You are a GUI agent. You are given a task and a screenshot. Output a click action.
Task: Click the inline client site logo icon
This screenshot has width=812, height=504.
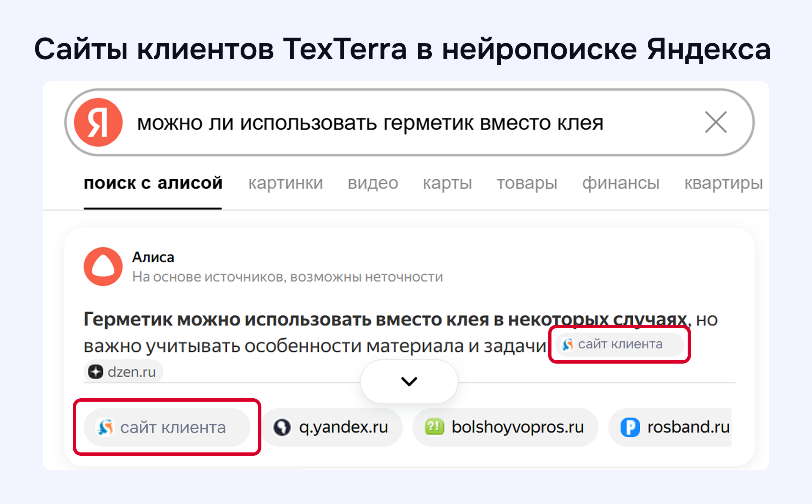568,345
